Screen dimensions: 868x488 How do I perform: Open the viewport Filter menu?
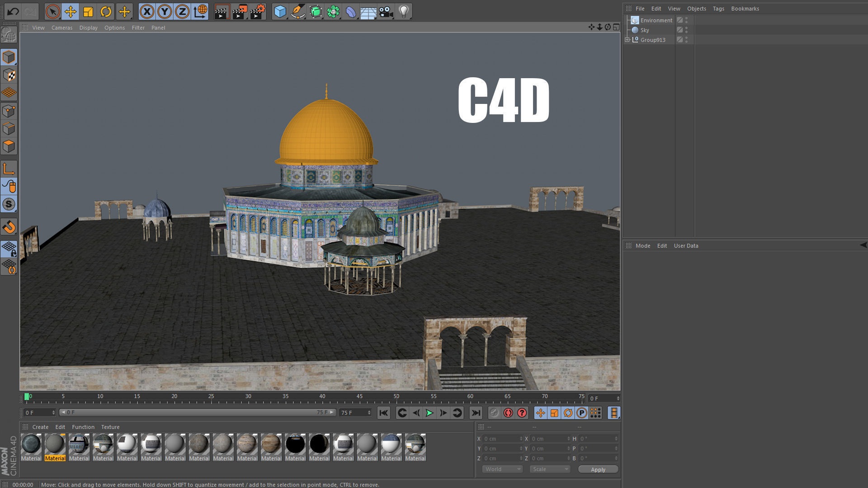pos(138,28)
